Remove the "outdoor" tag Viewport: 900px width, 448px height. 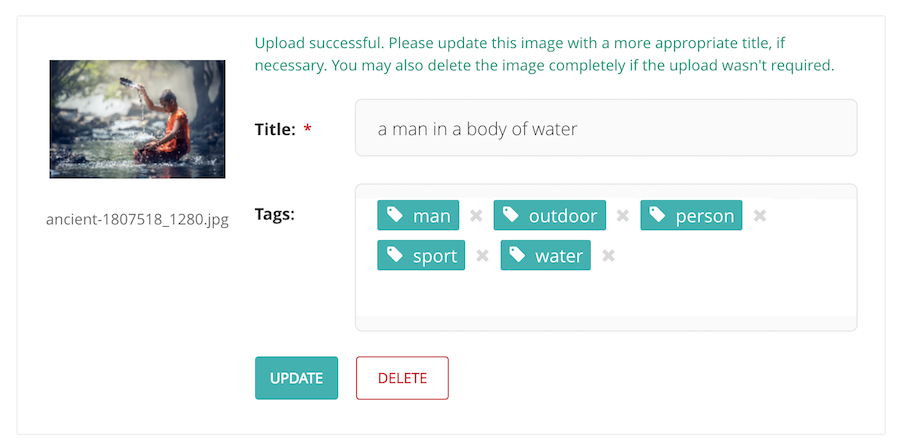pos(623,216)
